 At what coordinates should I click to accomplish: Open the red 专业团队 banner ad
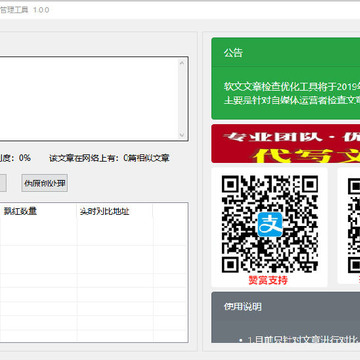(x=286, y=144)
